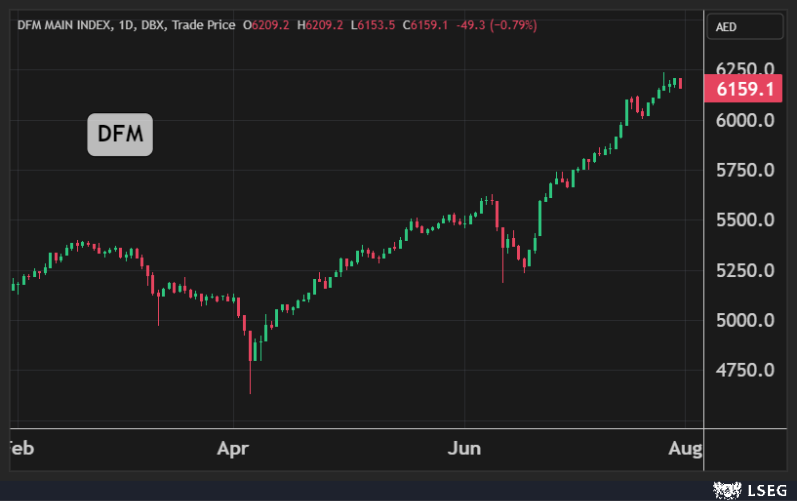Click the 5250.0 price axis label
This screenshot has width=797, height=501.
745,270
